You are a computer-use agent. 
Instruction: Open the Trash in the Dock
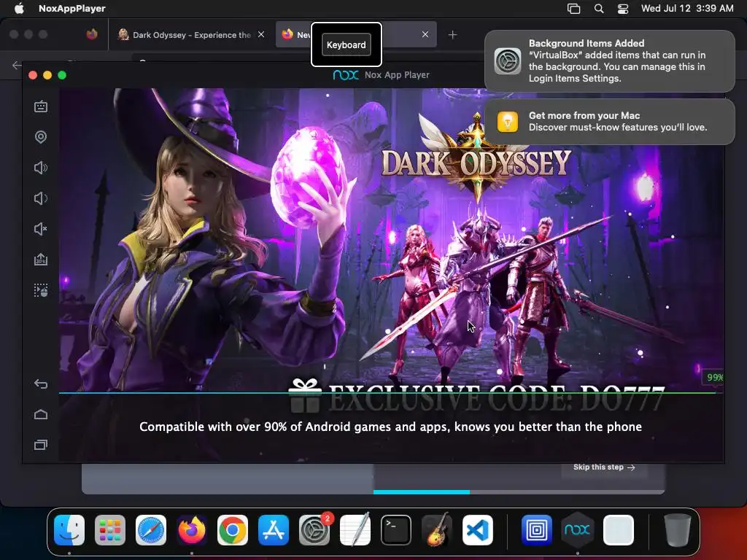(678, 530)
